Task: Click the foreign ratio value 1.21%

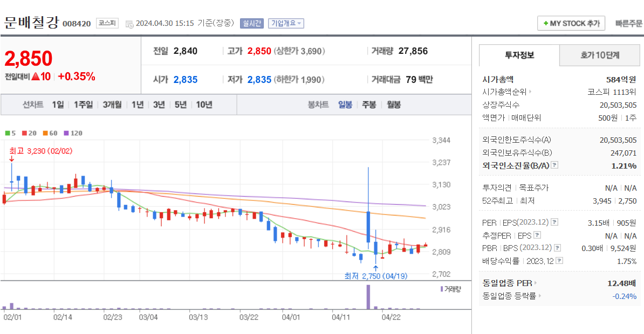Action: point(624,166)
